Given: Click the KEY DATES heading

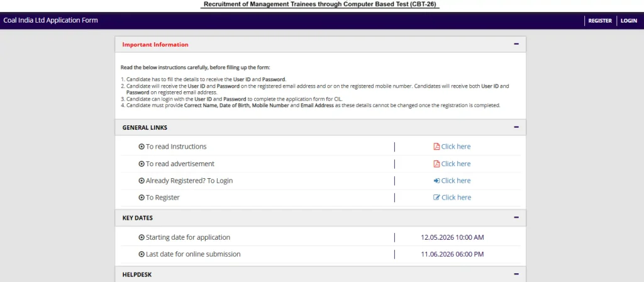Looking at the screenshot, I should [138, 218].
